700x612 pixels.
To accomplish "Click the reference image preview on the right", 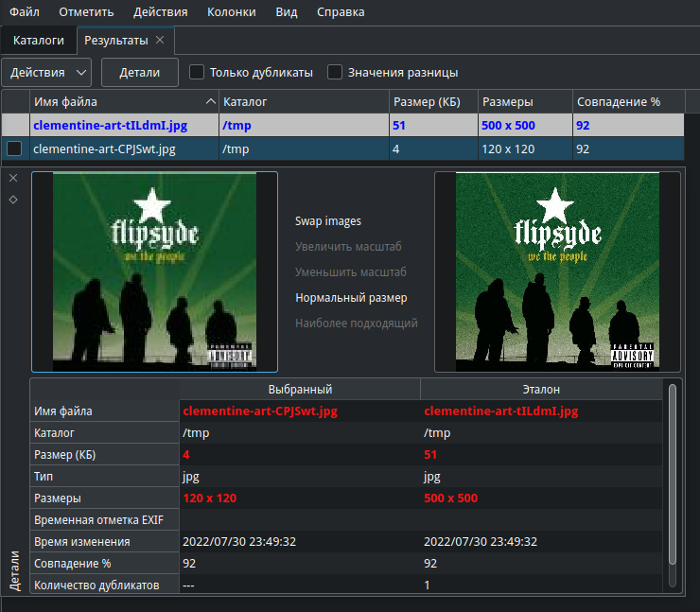I will pos(557,271).
